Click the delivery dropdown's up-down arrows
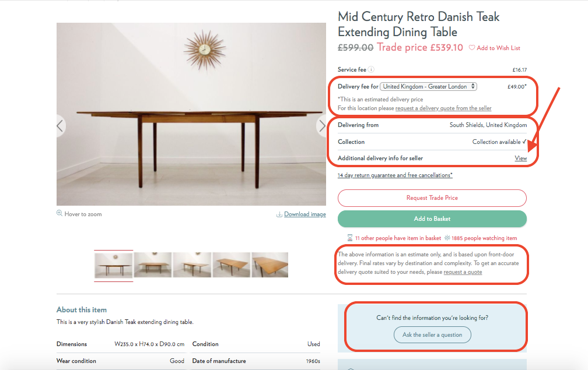Image resolution: width=588 pixels, height=370 pixels. [x=473, y=86]
